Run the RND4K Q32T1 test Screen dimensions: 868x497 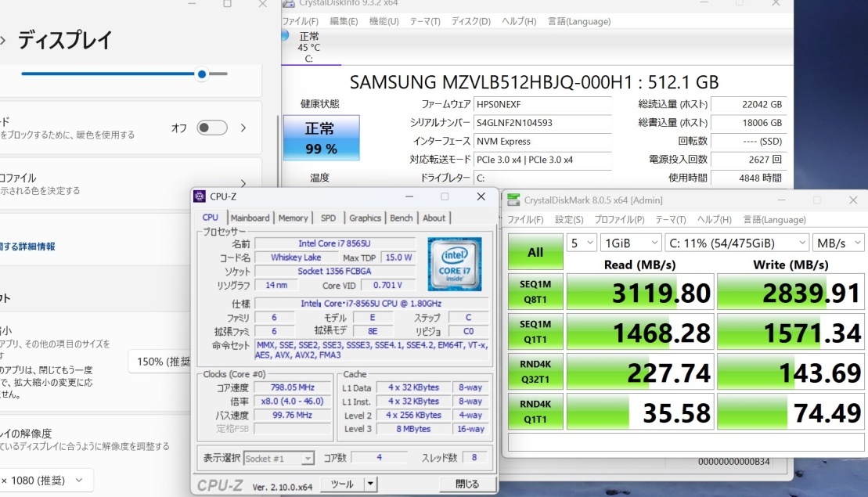tap(535, 371)
